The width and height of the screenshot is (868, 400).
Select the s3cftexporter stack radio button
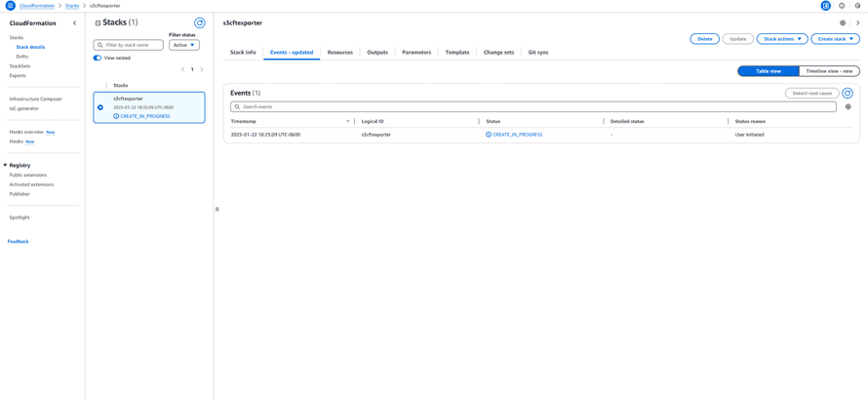100,107
